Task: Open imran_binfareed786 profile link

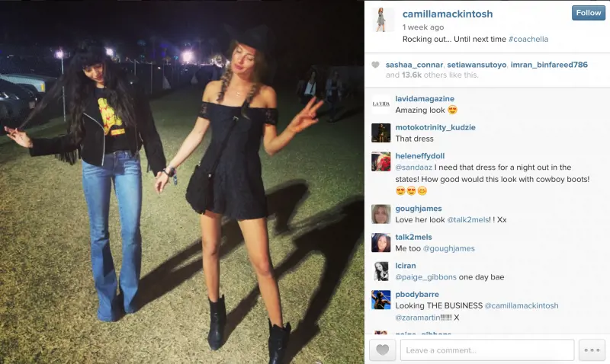Action: (549, 65)
